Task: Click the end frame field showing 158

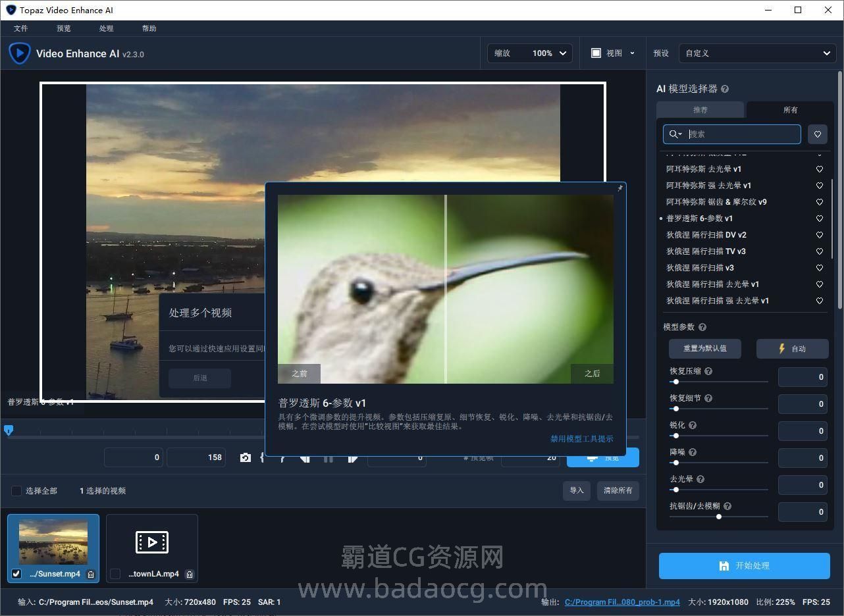Action: click(x=196, y=457)
